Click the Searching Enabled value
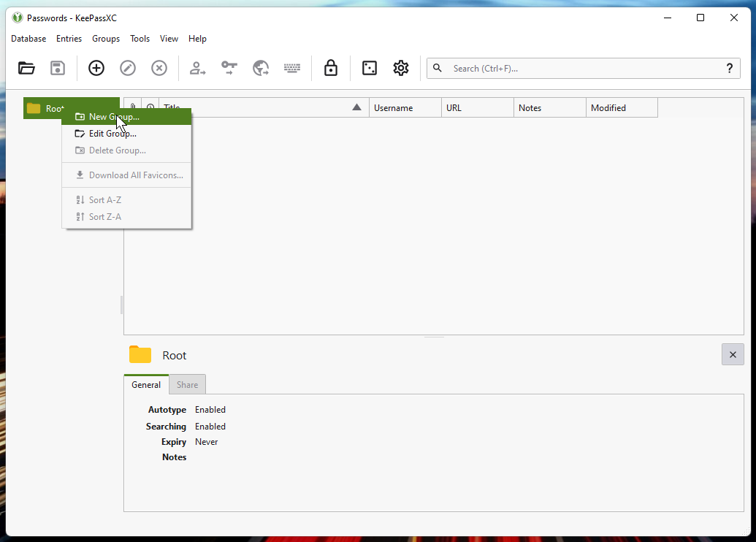The width and height of the screenshot is (756, 542). click(x=210, y=427)
